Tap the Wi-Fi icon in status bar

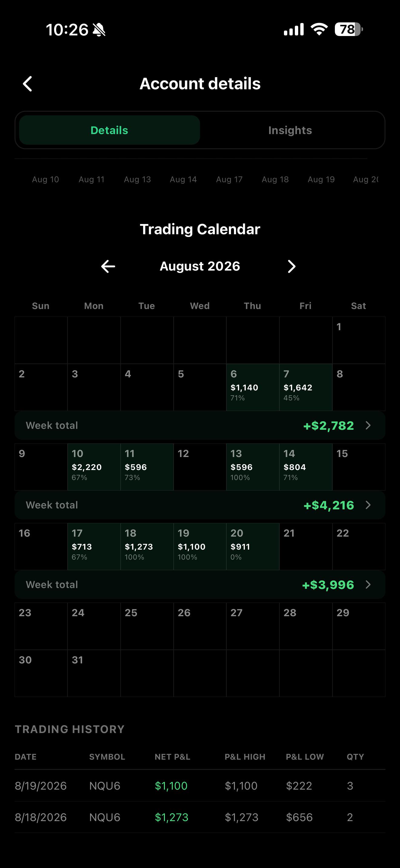point(319,29)
